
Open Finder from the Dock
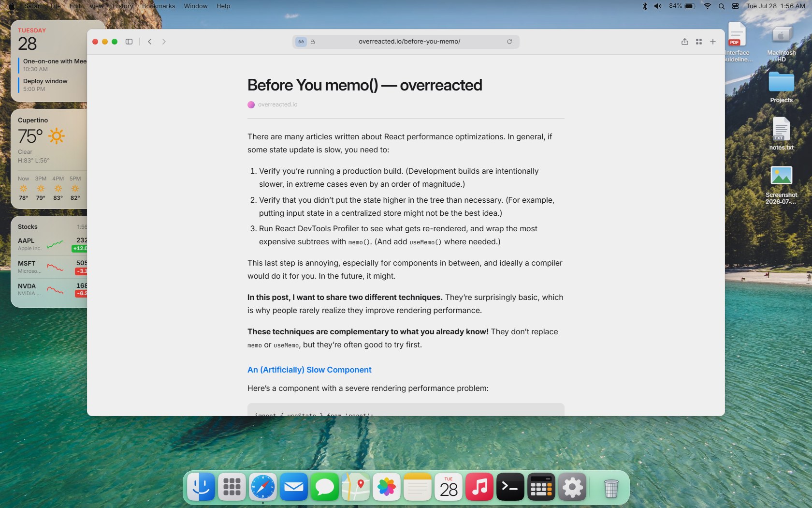coord(201,487)
